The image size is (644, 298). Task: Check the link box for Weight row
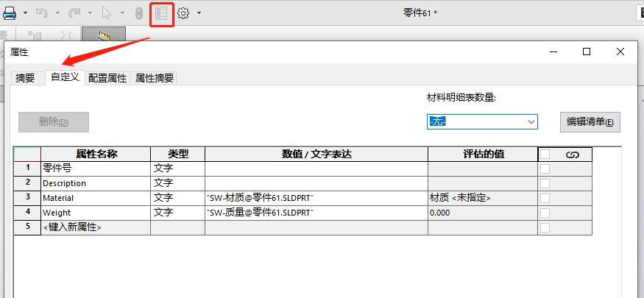tap(545, 213)
